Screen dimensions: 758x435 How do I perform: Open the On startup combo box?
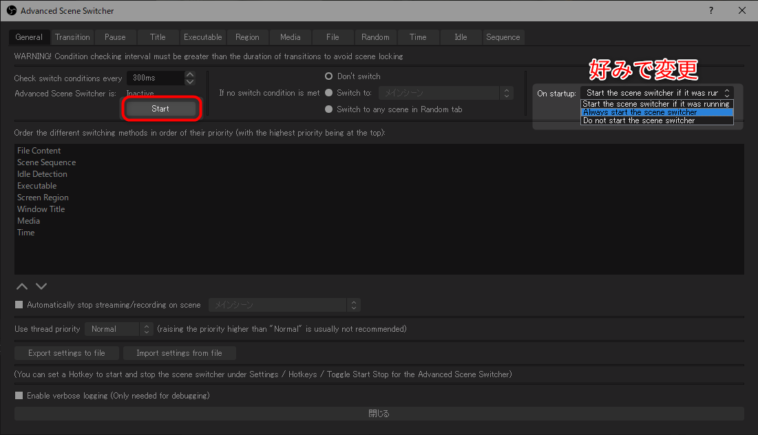coord(657,93)
